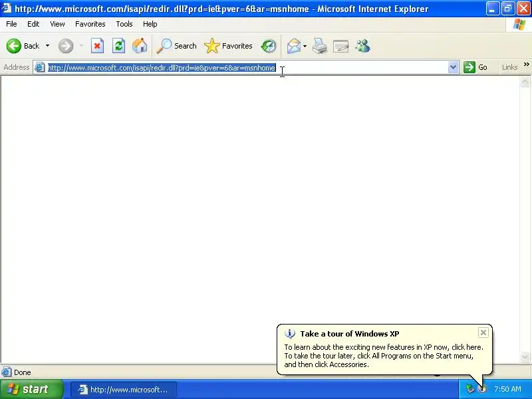Refresh the page with green arrows icon

pos(118,46)
